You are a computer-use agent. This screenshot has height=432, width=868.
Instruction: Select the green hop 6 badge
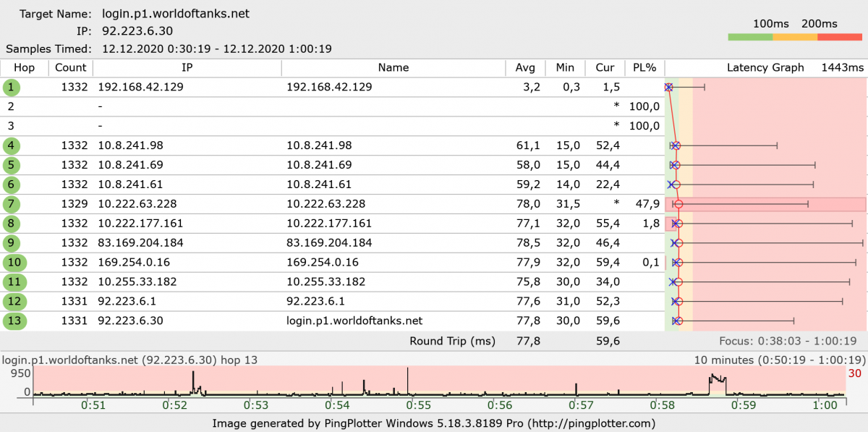pos(12,185)
